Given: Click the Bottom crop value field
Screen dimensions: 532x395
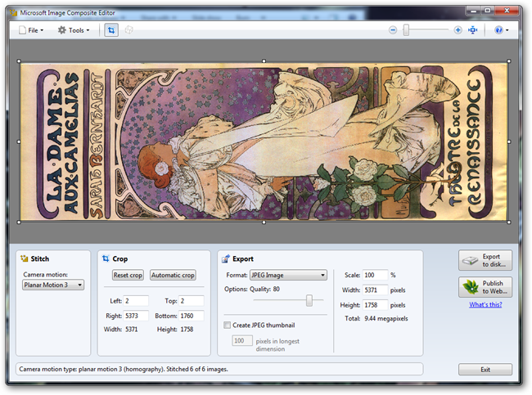Looking at the screenshot, I should [192, 316].
